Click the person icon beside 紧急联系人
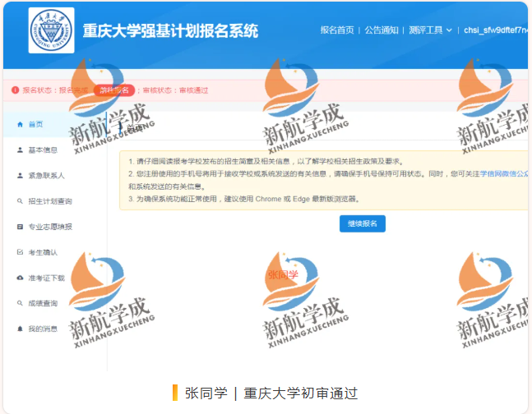This screenshot has width=532, height=414. click(x=20, y=176)
